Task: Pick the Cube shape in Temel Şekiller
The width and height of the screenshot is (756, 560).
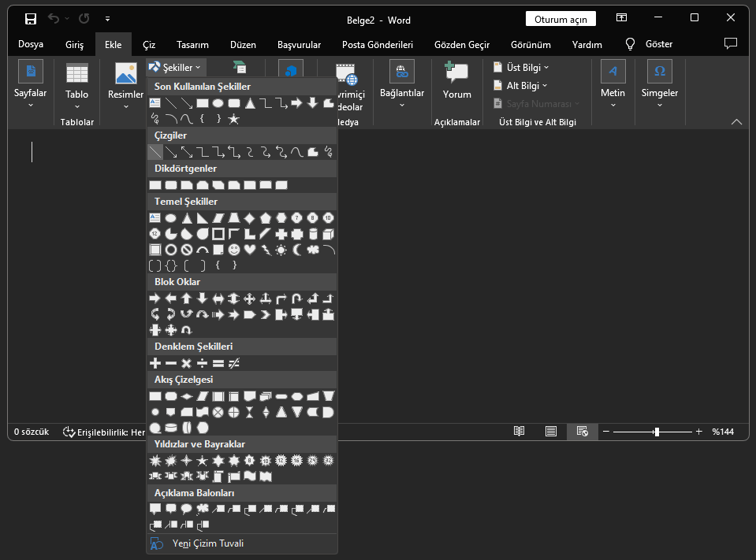Action: point(329,234)
